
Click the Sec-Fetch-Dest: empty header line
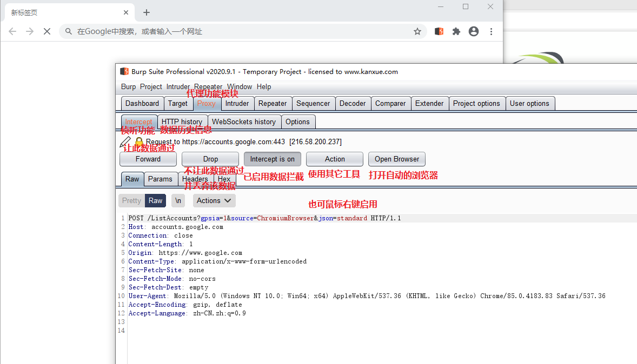168,287
